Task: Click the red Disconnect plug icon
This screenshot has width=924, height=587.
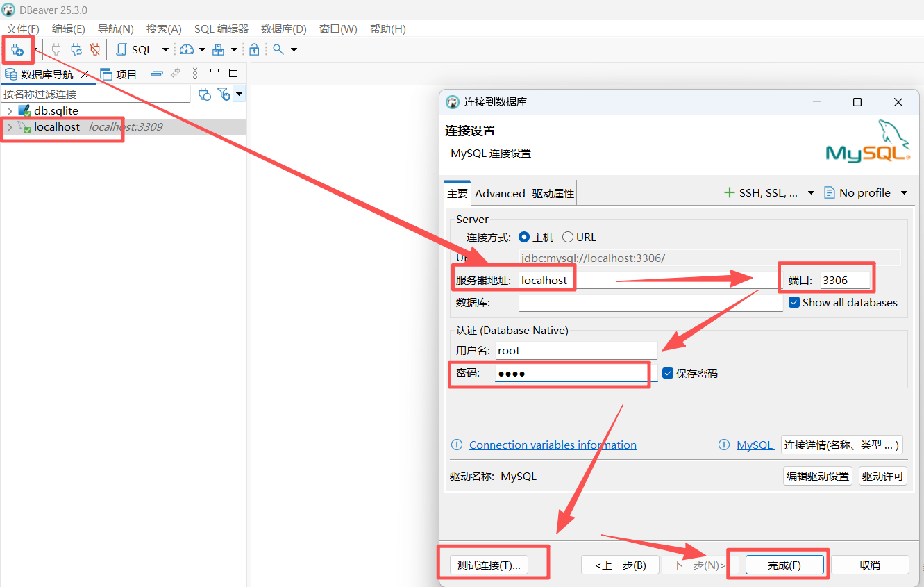Action: (x=95, y=50)
